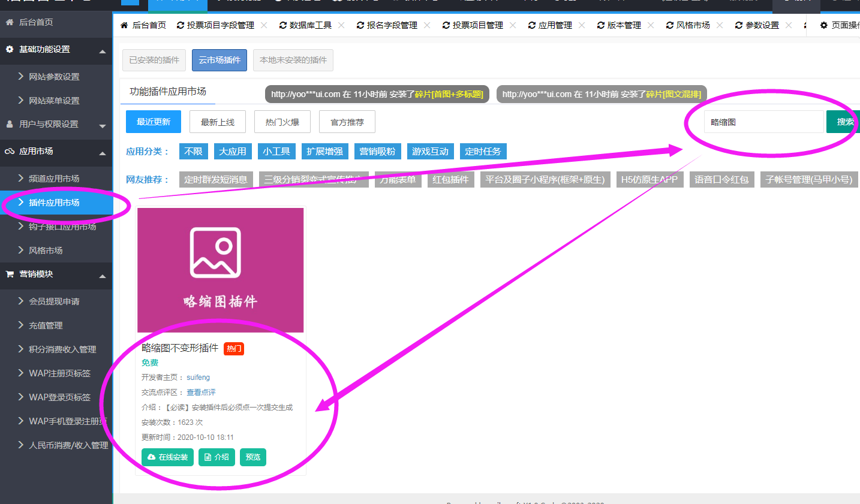860x504 pixels.
Task: Switch to the 已安装的插件 tab
Action: (x=154, y=60)
